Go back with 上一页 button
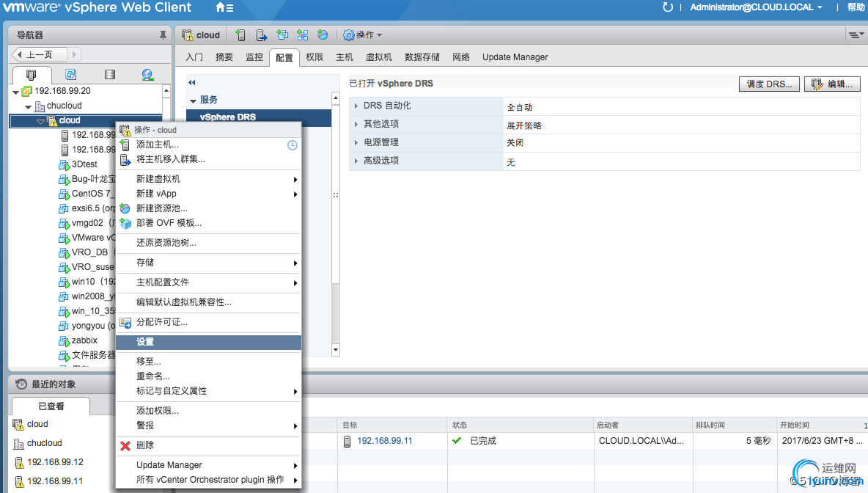This screenshot has width=868, height=493. [40, 54]
